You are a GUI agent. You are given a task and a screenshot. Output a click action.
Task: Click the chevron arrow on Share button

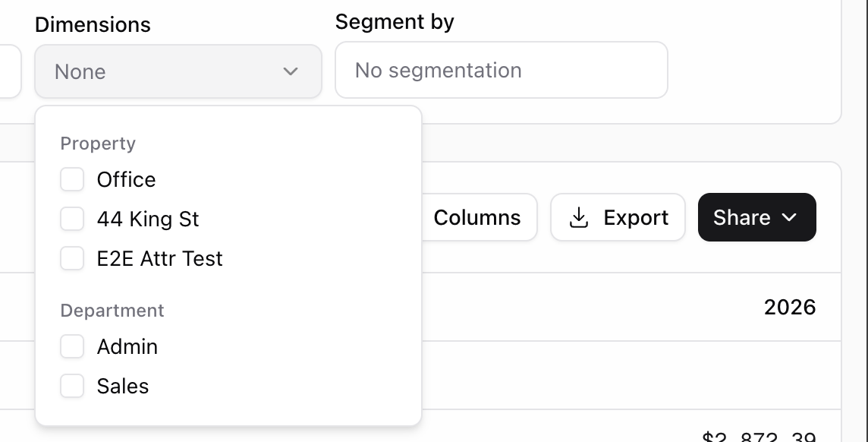pyautogui.click(x=789, y=218)
